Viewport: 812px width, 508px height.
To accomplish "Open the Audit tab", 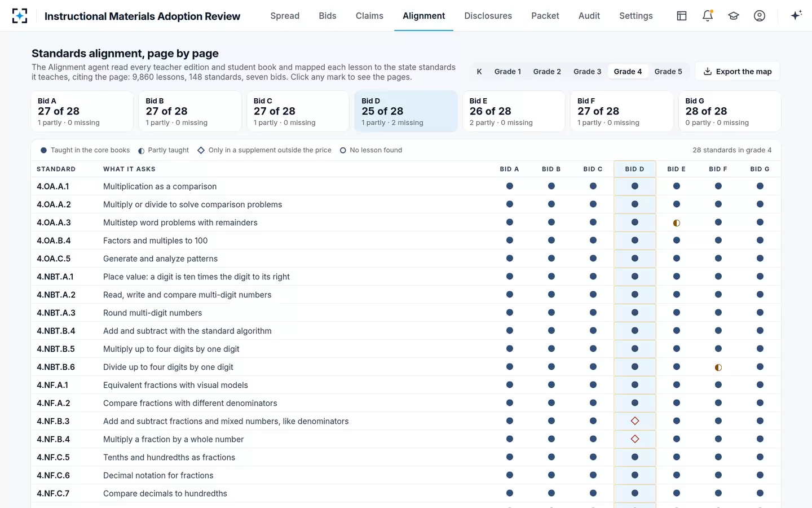I will (x=589, y=16).
